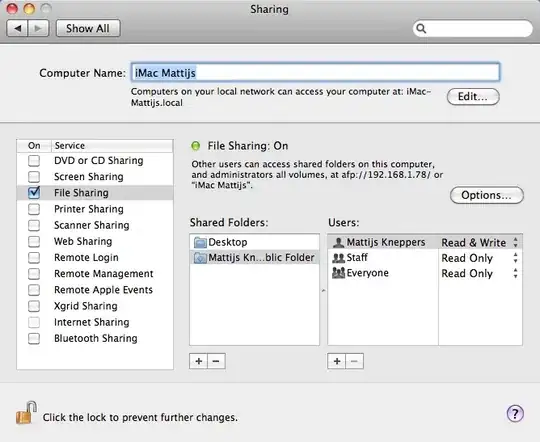Click the disabled remove user minus button
This screenshot has height=442, width=540.
354,361
